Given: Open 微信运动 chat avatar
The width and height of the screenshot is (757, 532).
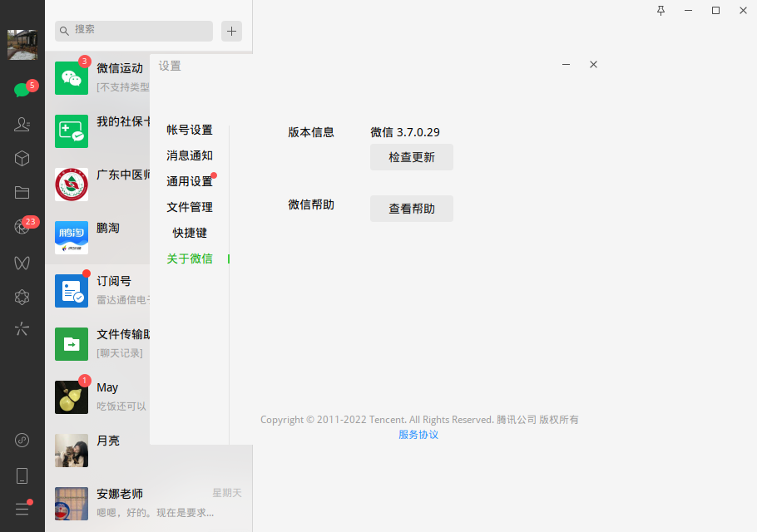Looking at the screenshot, I should (72, 78).
